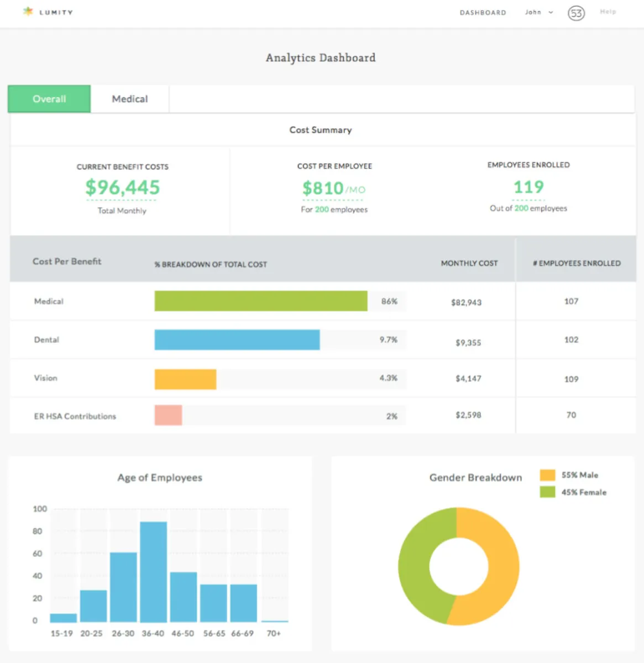This screenshot has width=644, height=663.
Task: Open the Dashboard menu item
Action: click(x=483, y=13)
